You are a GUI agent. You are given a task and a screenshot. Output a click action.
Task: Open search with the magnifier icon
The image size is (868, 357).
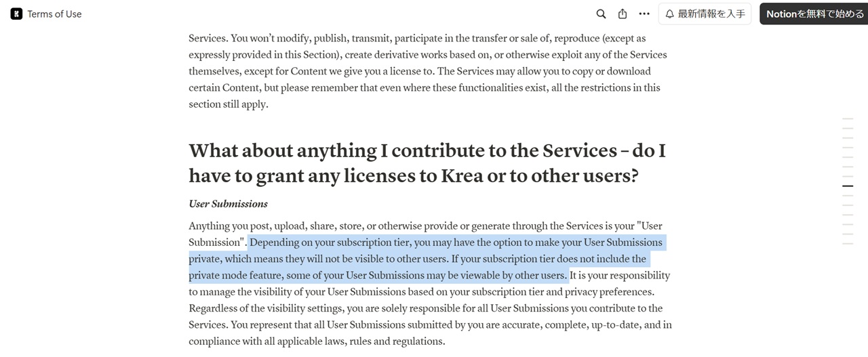tap(601, 14)
